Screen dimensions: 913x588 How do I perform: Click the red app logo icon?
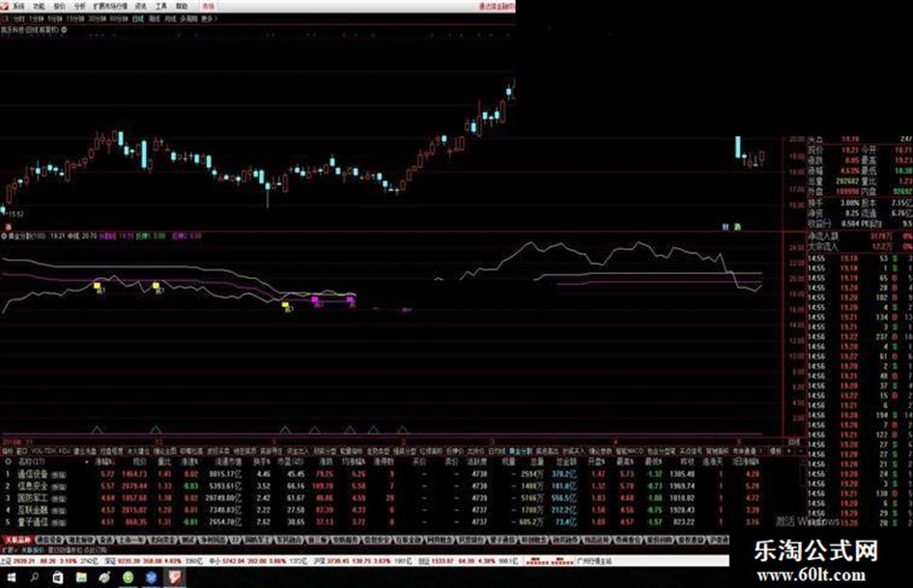tap(5, 5)
